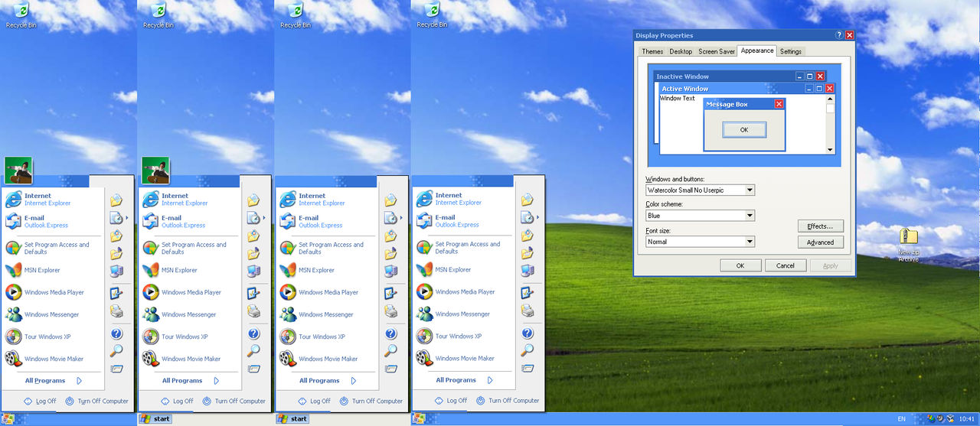Click the Effects... button
Screen dimensions: 980x426
point(821,226)
